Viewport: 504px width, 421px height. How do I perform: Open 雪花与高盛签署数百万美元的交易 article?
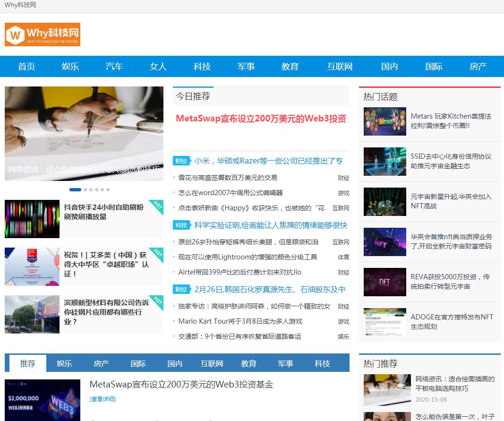tap(228, 178)
